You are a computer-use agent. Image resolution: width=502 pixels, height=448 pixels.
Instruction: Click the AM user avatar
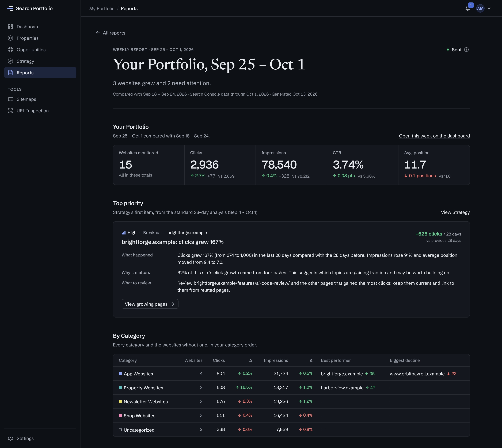pyautogui.click(x=480, y=8)
